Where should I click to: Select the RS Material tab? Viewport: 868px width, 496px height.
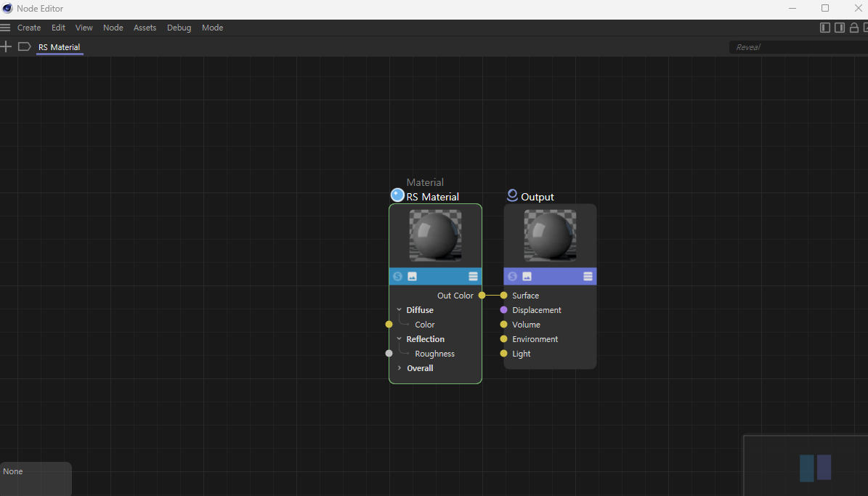(60, 47)
